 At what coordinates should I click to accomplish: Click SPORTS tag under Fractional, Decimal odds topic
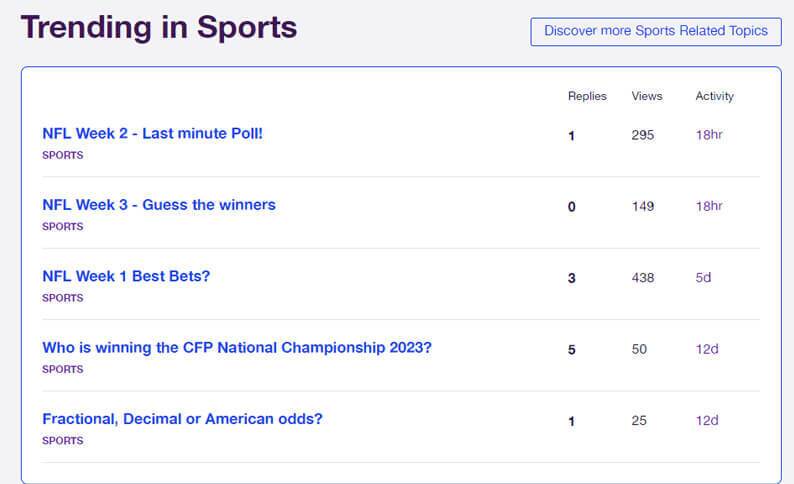click(x=62, y=441)
